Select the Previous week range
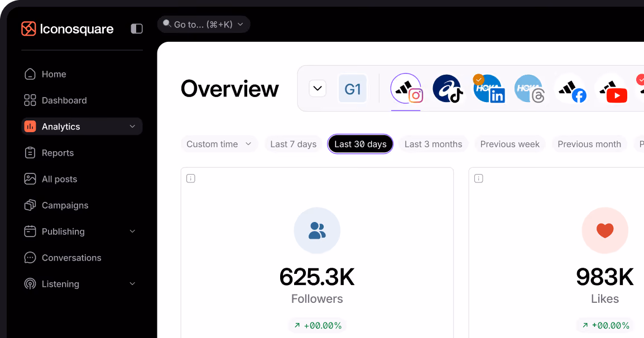The image size is (644, 338). [x=510, y=144]
